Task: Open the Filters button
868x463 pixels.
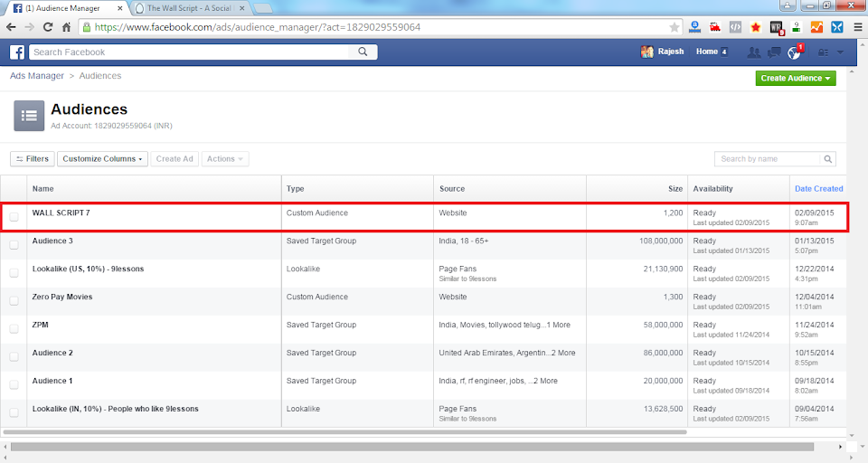Action: click(33, 159)
